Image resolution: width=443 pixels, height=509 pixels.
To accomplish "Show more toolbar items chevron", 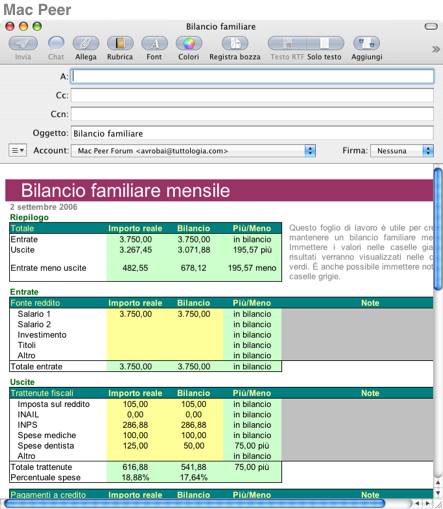I will [436, 49].
